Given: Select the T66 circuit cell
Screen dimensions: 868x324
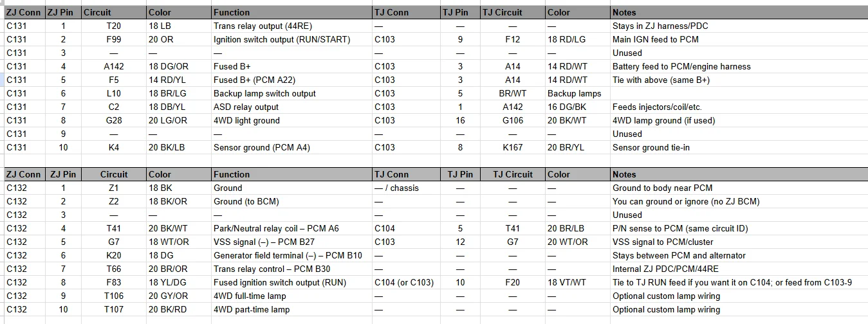Looking at the screenshot, I should tap(113, 269).
